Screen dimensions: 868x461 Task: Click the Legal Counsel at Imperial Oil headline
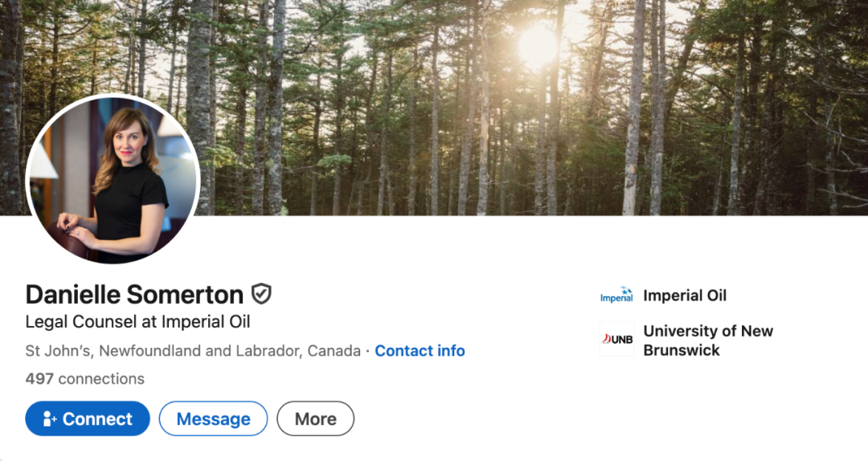tap(137, 322)
